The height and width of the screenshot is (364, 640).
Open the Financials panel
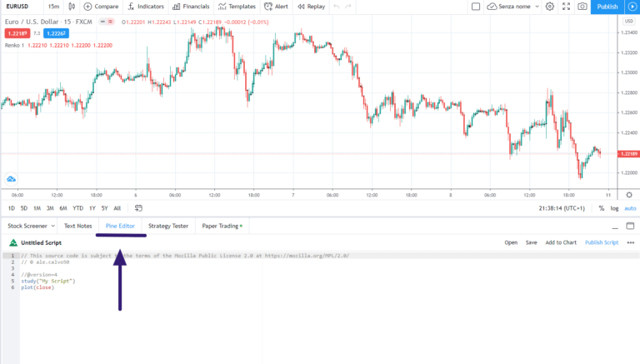(x=191, y=7)
